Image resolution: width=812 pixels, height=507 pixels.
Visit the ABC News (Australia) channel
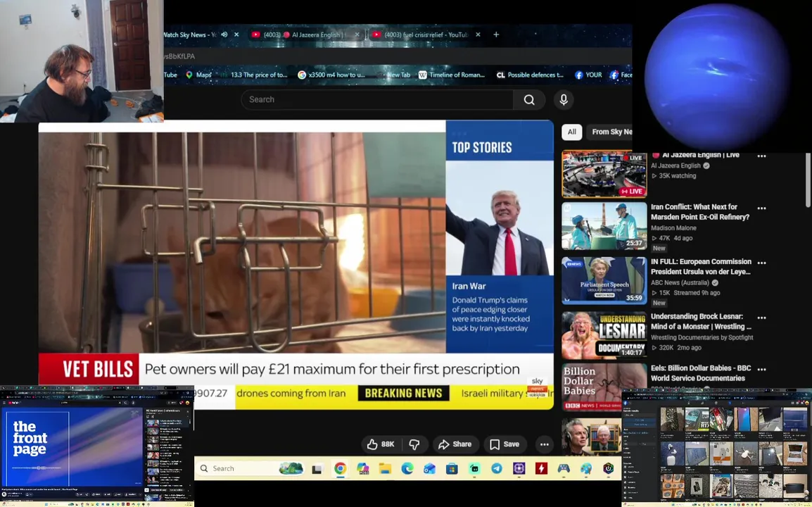[680, 282]
